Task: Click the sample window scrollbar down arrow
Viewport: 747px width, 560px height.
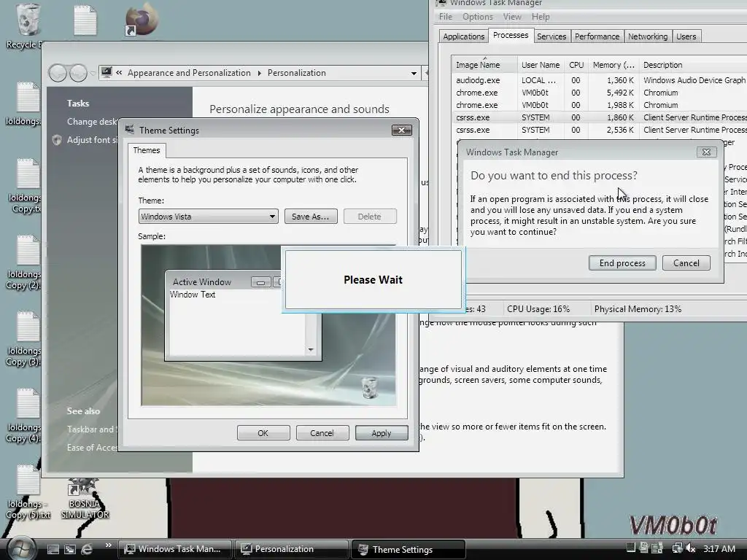Action: tap(311, 349)
